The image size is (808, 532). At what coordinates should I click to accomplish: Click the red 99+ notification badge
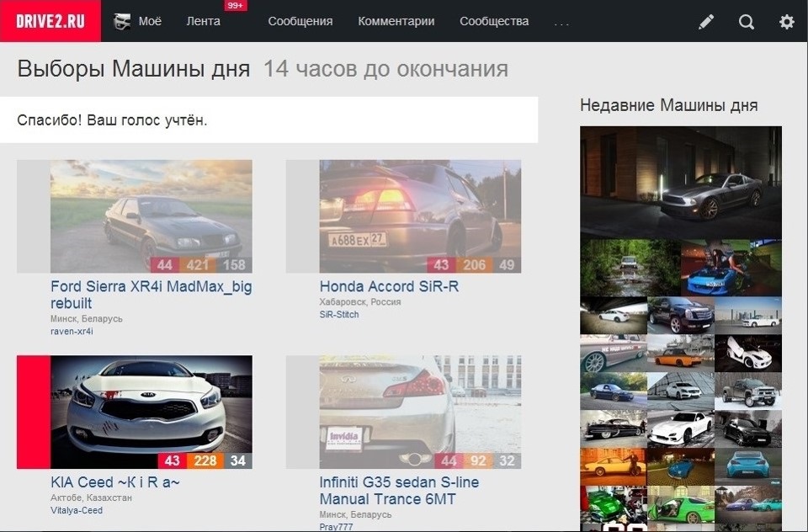[236, 6]
